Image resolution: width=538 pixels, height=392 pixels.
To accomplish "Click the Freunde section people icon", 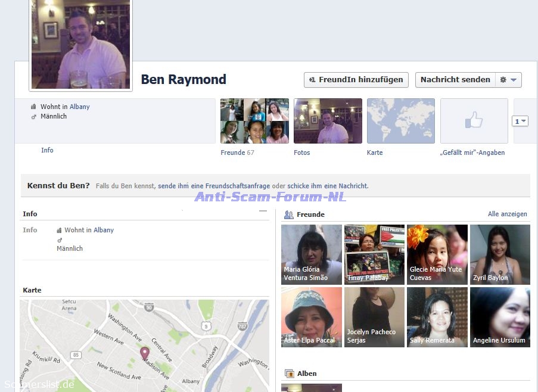I will 289,214.
